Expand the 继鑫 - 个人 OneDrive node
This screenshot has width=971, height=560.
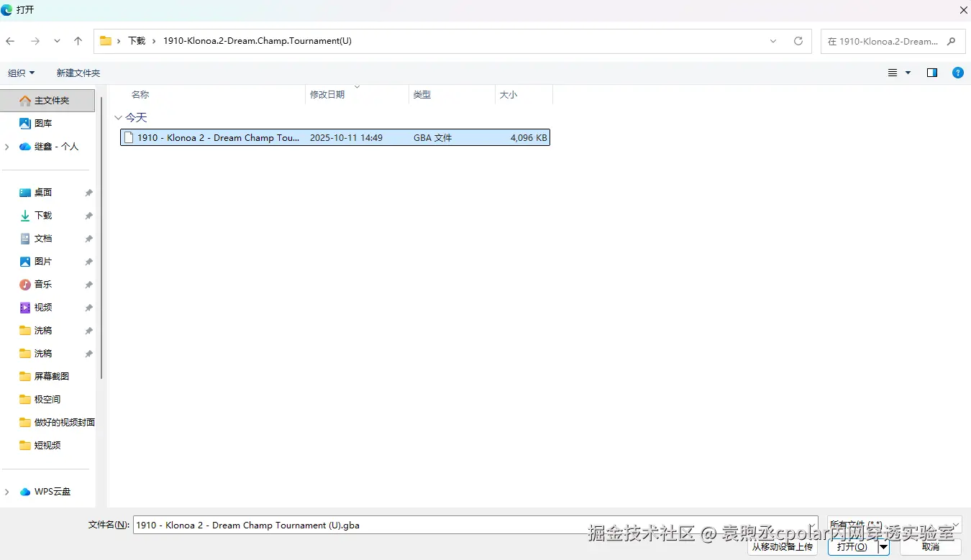(7, 147)
